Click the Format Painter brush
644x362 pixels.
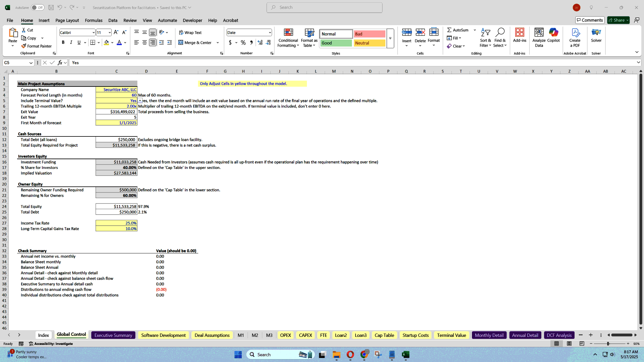23,46
